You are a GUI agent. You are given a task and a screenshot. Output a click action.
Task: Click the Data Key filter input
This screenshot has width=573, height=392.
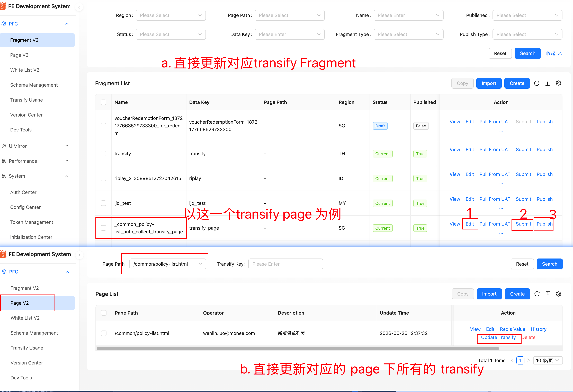(290, 34)
